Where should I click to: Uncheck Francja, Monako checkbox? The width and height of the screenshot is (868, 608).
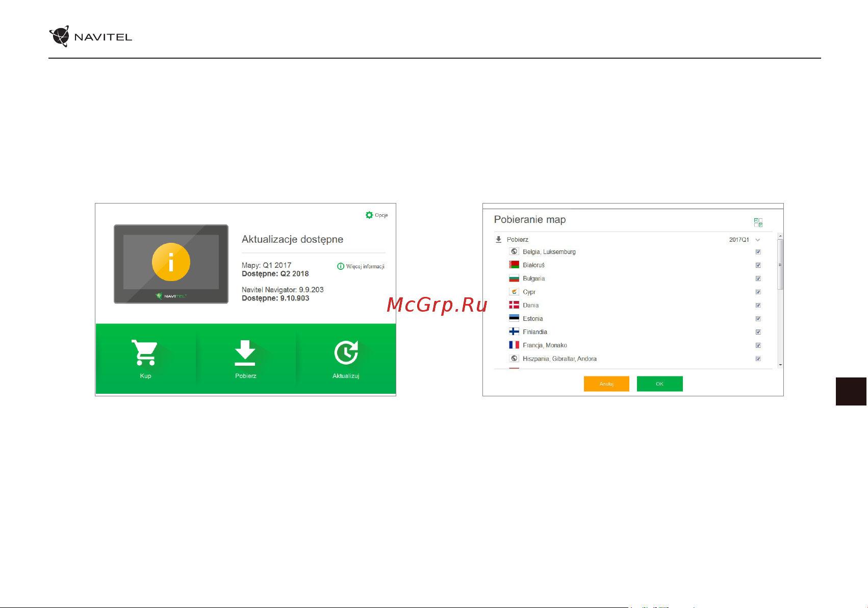(x=758, y=345)
